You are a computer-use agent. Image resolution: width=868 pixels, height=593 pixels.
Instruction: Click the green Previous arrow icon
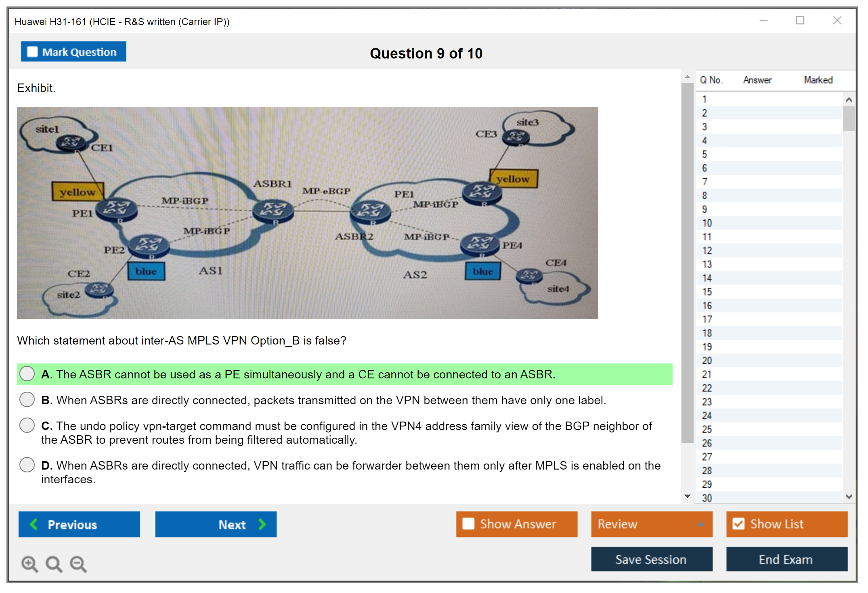[x=34, y=524]
